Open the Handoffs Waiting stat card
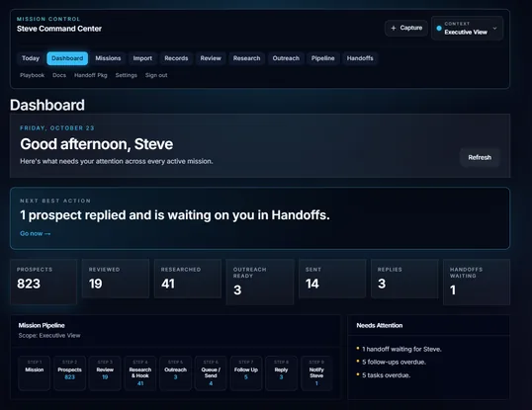 (x=477, y=282)
